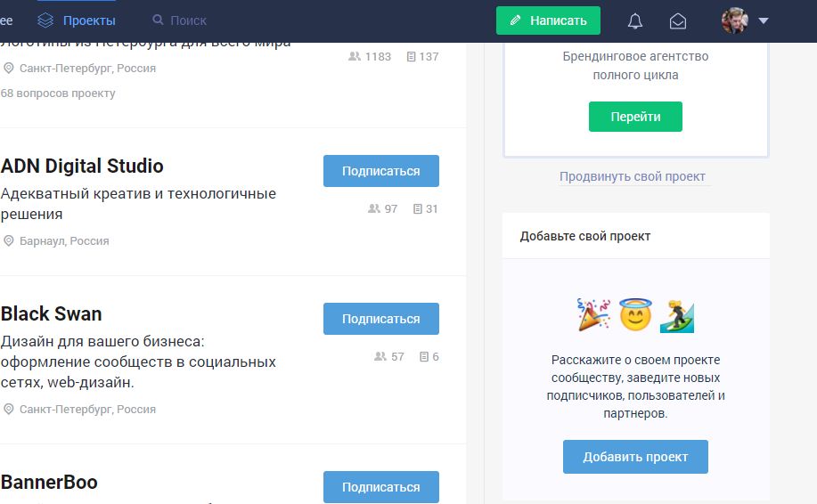This screenshot has width=817, height=504.
Task: Expand the profile dropdown arrow
Action: point(764,20)
